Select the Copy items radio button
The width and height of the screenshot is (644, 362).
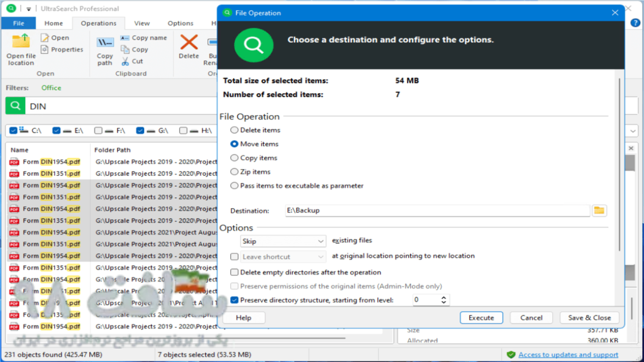234,158
